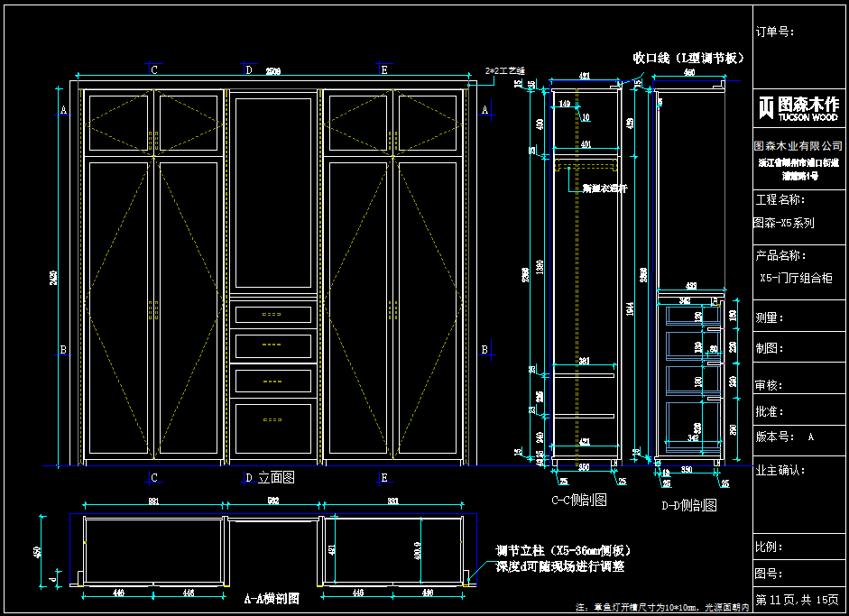Click the 比例 scale field
This screenshot has width=849, height=616.
770,547
